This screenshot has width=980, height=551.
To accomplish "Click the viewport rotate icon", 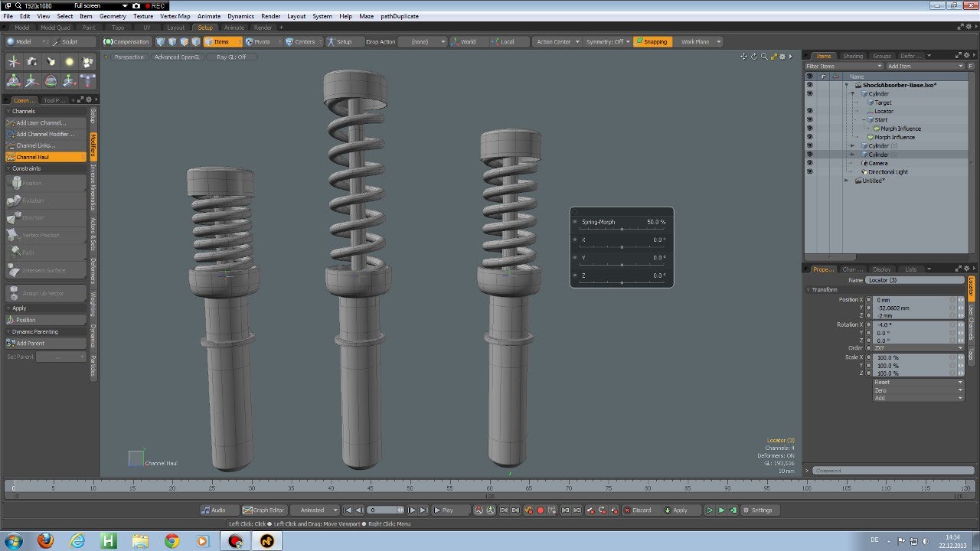I will click(x=754, y=57).
